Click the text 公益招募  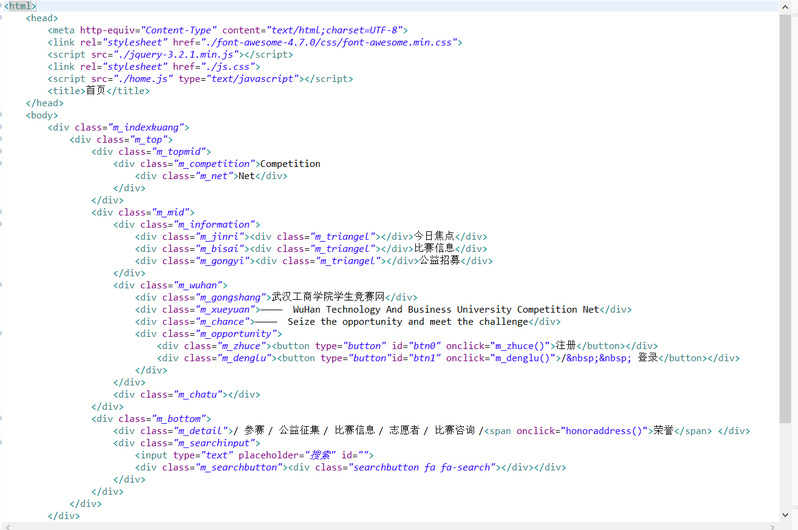tap(439, 261)
